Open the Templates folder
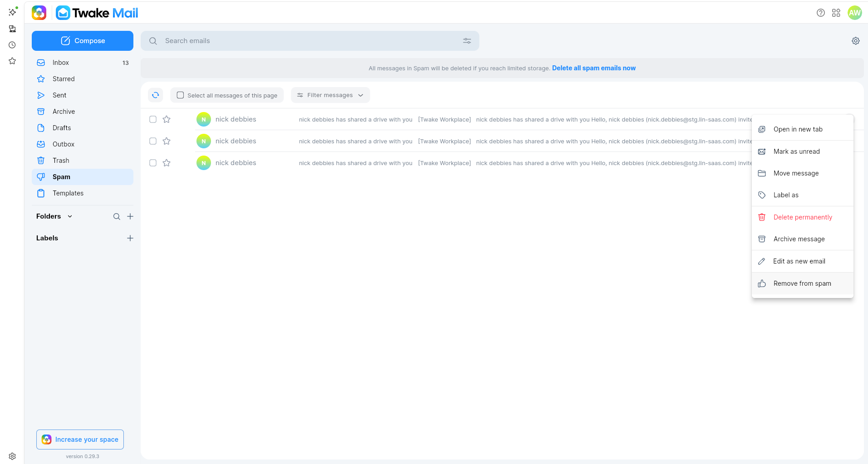 pyautogui.click(x=83, y=193)
